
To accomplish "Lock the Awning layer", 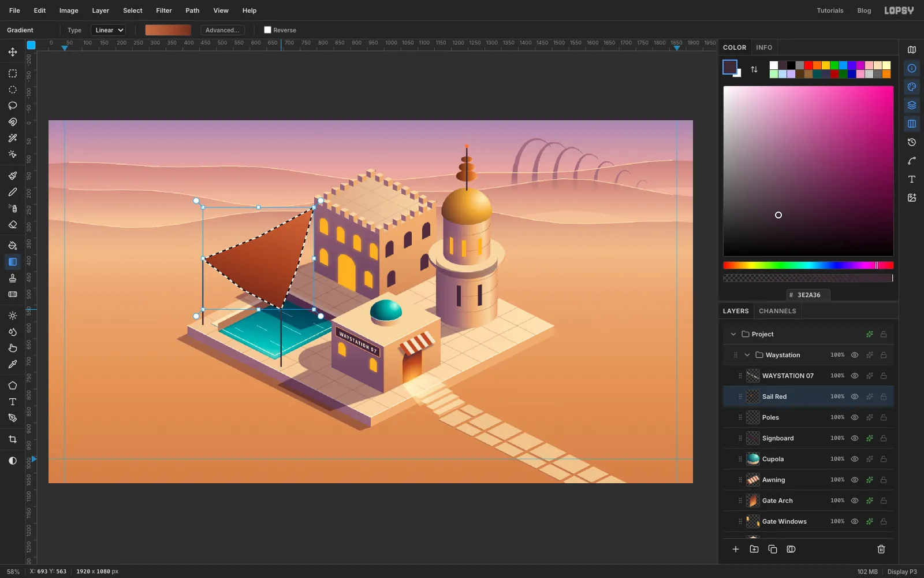I will click(884, 480).
